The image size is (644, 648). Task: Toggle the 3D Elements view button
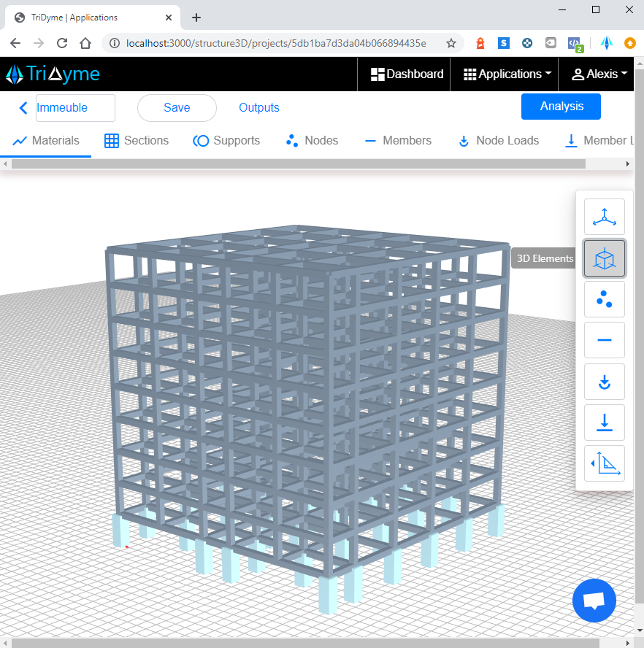click(x=605, y=259)
